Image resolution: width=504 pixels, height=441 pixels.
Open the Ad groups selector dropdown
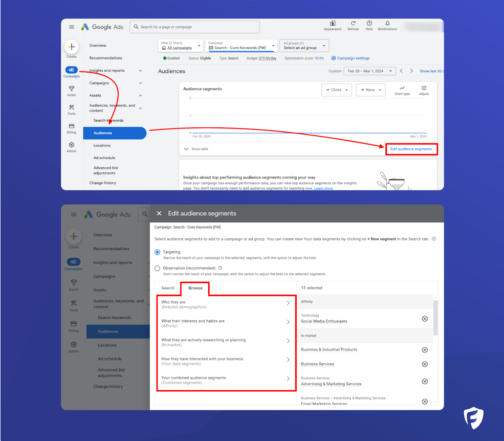[x=304, y=46]
